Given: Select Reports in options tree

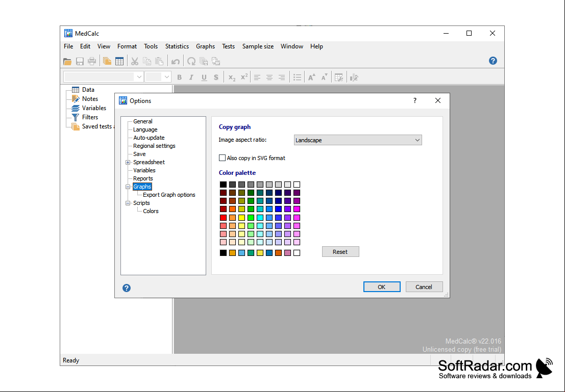Looking at the screenshot, I should point(143,178).
